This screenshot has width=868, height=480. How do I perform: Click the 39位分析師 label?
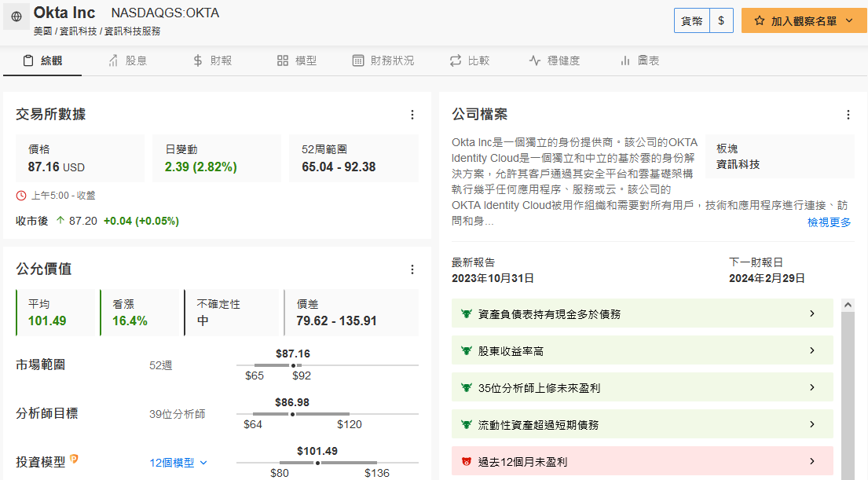pyautogui.click(x=178, y=414)
